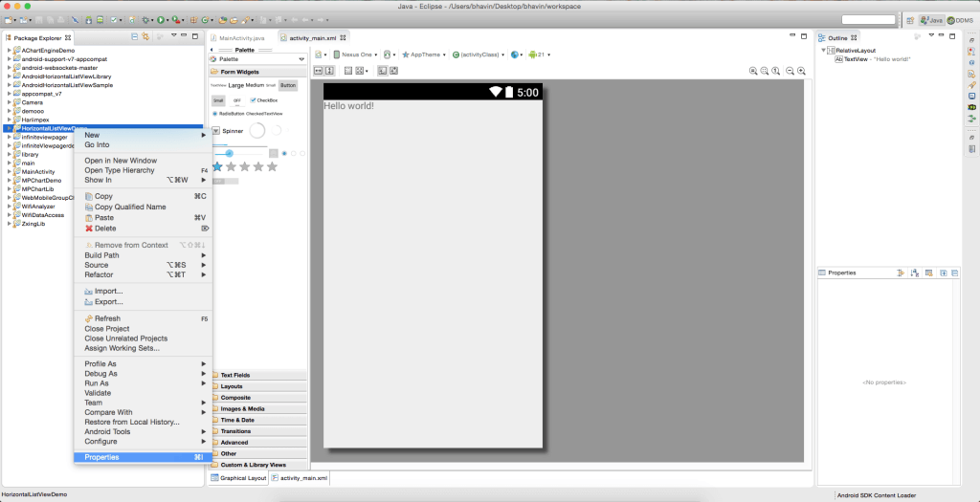The height and width of the screenshot is (502, 980).
Task: Select TextView "Hello world!" in Outline
Action: [872, 58]
